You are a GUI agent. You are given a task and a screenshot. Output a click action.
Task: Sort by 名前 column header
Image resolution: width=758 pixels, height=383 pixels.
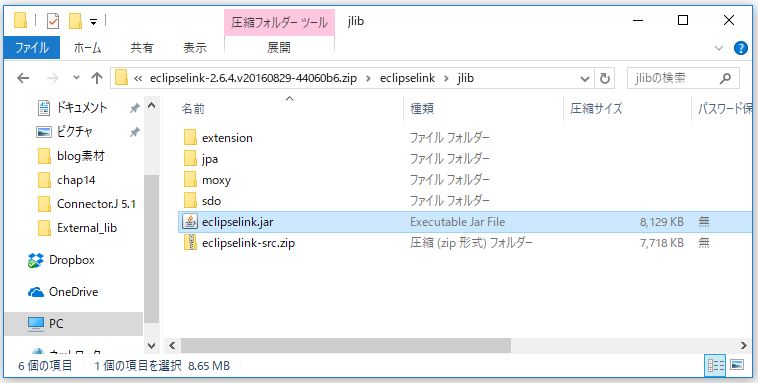(x=193, y=109)
